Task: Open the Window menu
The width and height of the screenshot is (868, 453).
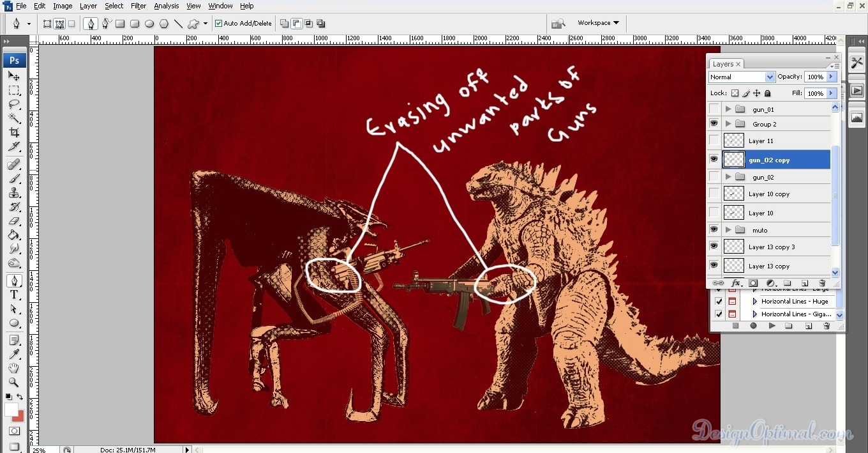Action: (x=220, y=6)
